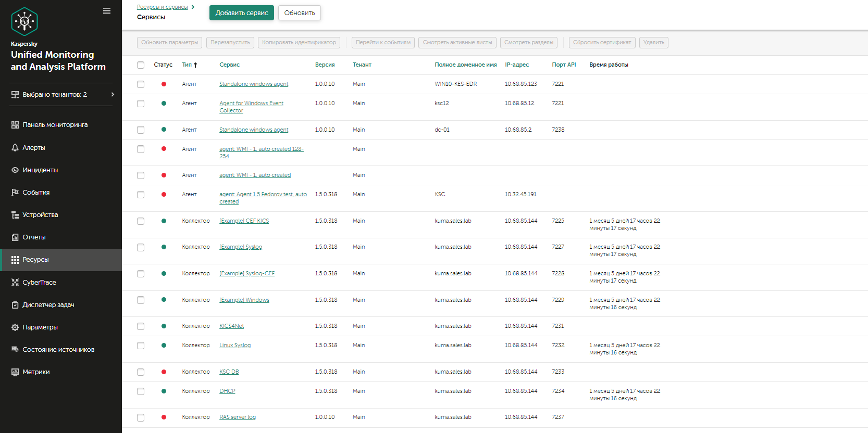Click the Время работы column header

[x=609, y=65]
